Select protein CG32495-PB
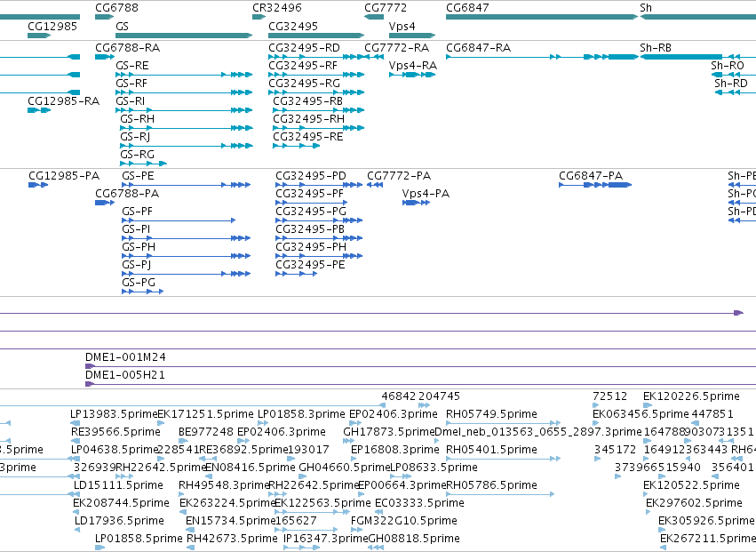Screen dimensions: 756x552 point(319,238)
